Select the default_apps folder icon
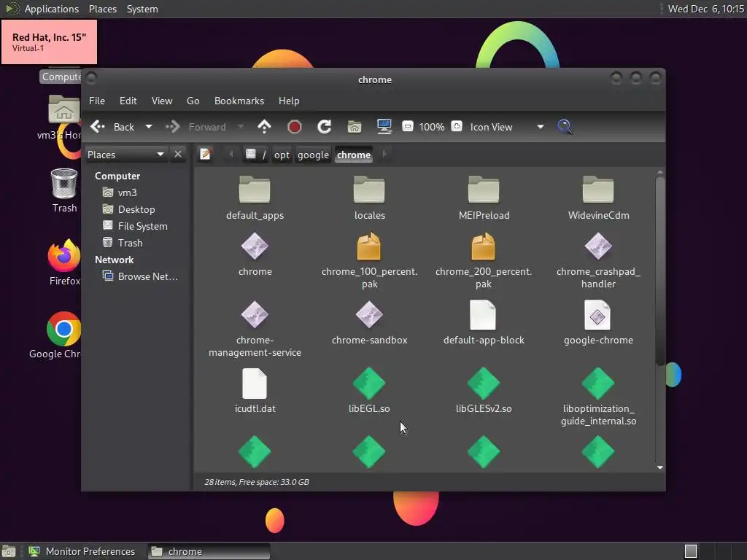 coord(255,190)
